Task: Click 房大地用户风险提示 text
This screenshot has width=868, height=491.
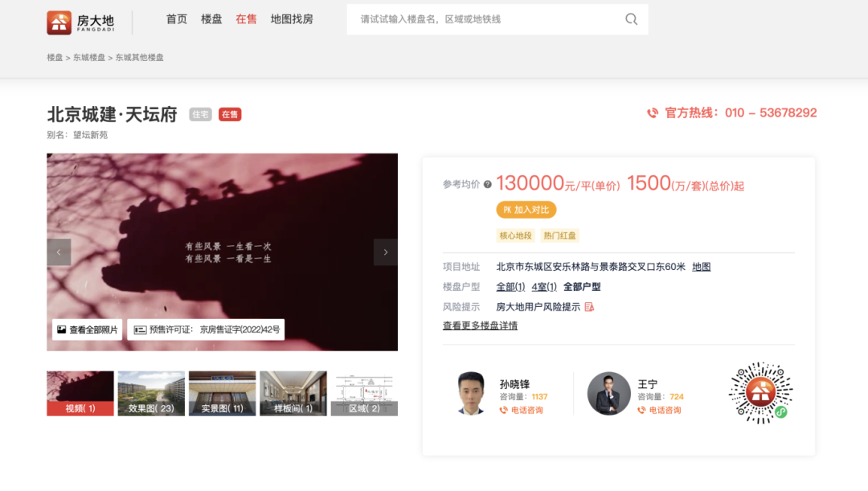Action: pyautogui.click(x=538, y=307)
